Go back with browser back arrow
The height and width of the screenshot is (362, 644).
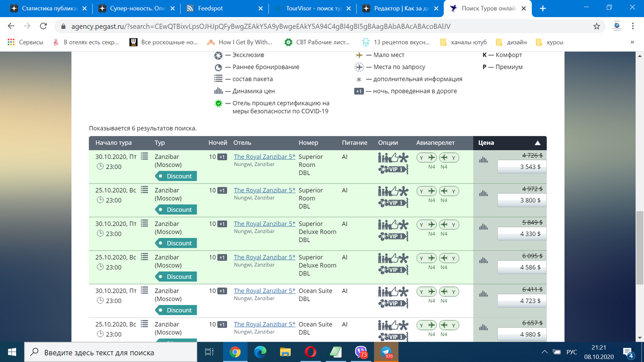coord(11,26)
